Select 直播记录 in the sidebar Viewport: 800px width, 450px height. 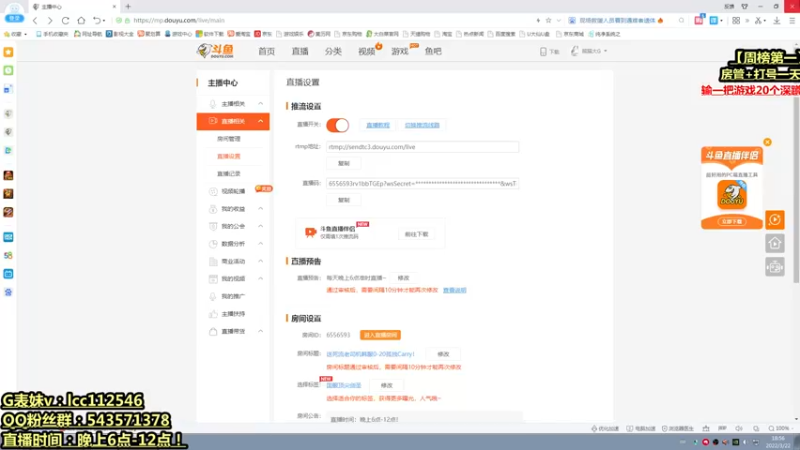[x=229, y=174]
